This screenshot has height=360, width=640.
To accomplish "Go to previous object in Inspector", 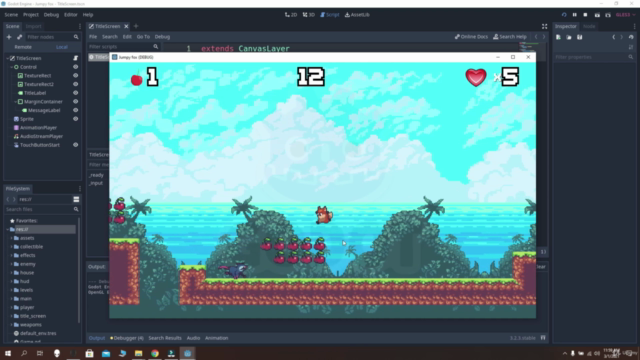I will (613, 37).
